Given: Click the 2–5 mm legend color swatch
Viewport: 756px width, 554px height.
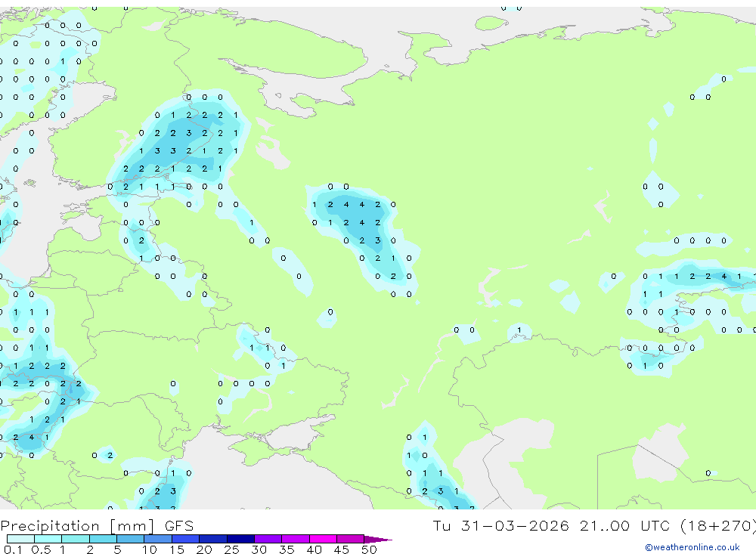Looking at the screenshot, I should tap(103, 539).
